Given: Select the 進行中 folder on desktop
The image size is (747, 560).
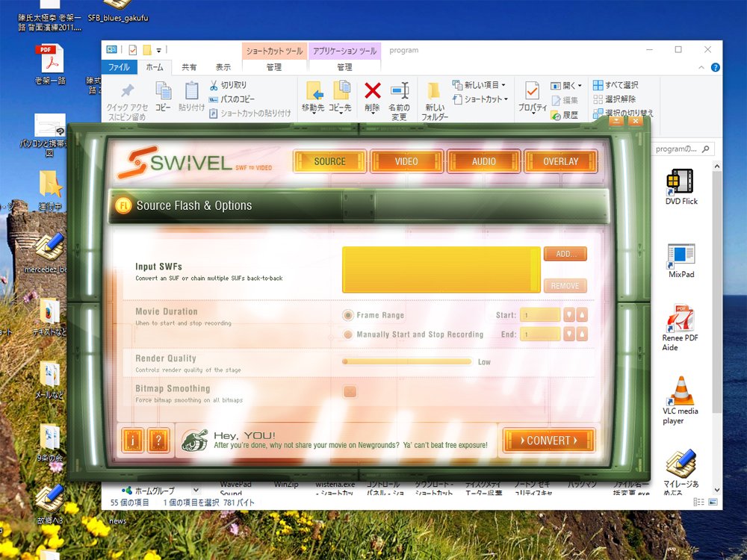Looking at the screenshot, I should tap(50, 190).
